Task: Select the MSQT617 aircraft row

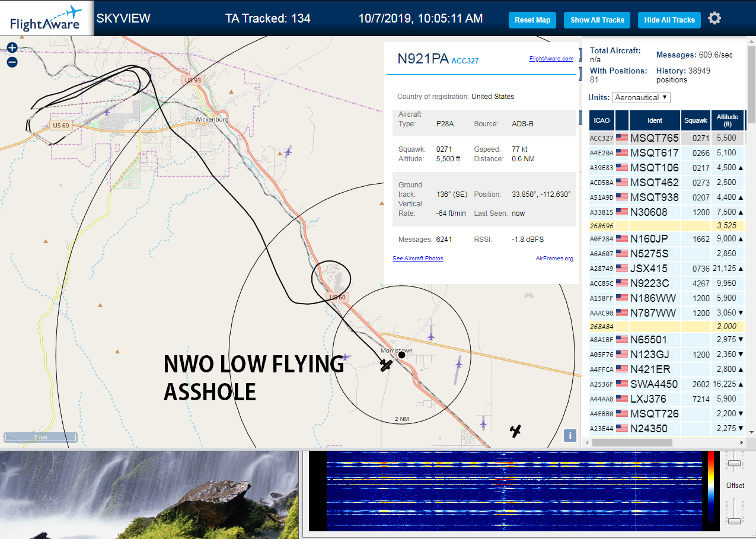Action: pos(666,153)
